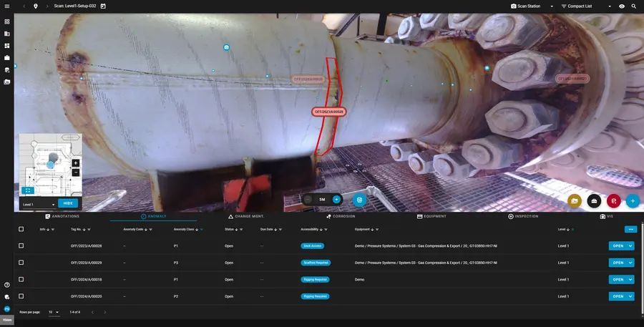
Task: Select the OFF/2023/A/00029 anomaly label in view
Action: coord(328,112)
